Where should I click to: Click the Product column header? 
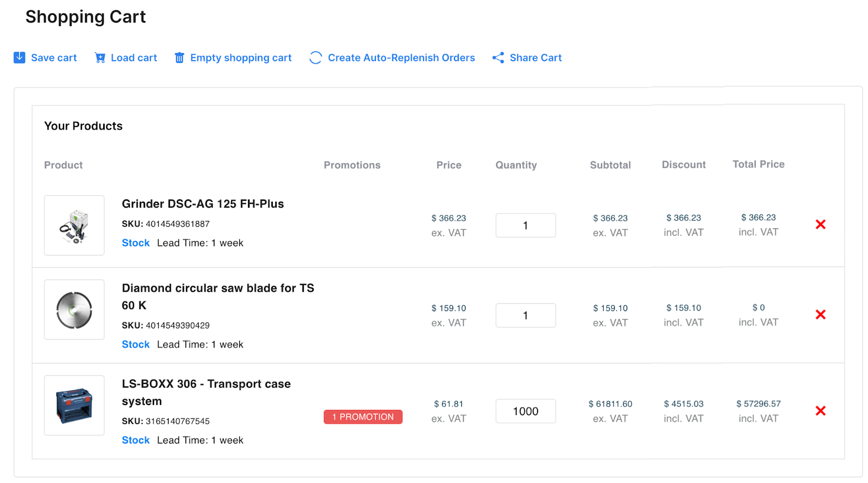63,165
